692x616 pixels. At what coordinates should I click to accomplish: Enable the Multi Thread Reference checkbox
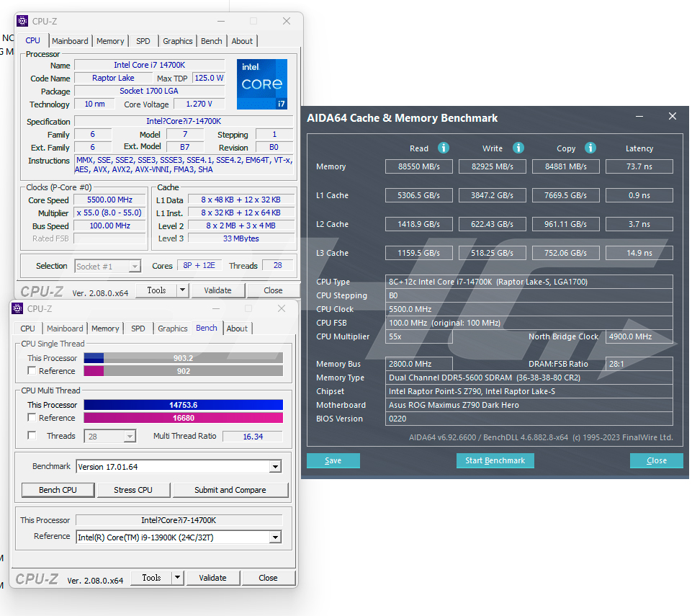(32, 418)
